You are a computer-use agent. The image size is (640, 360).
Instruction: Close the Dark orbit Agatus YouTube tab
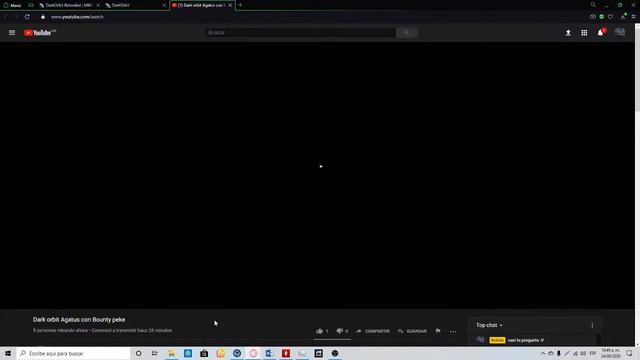point(230,5)
